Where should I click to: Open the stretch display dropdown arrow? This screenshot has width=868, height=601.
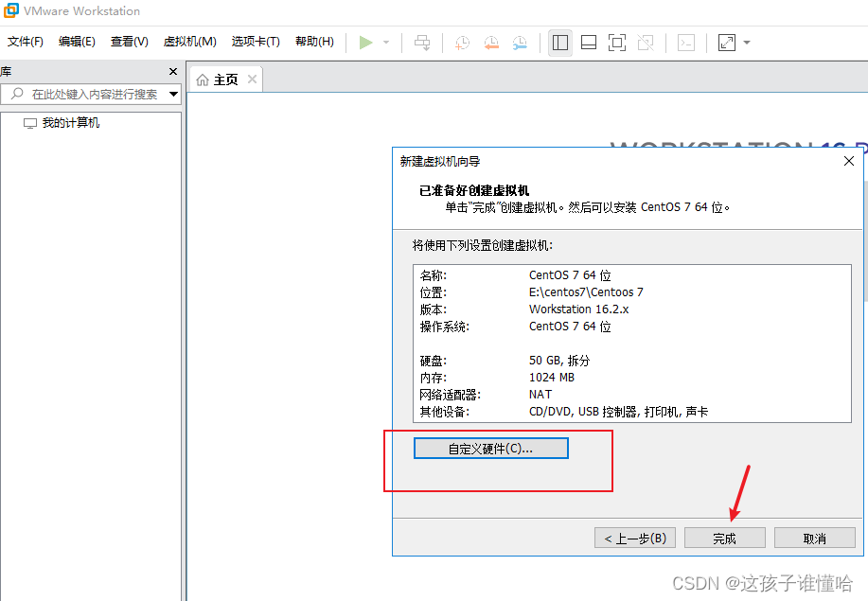747,43
